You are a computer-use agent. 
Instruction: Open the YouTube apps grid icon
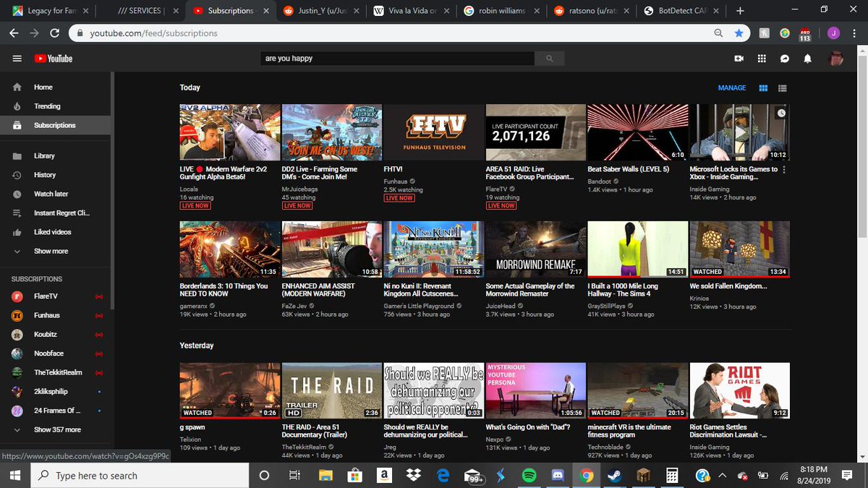tap(762, 59)
